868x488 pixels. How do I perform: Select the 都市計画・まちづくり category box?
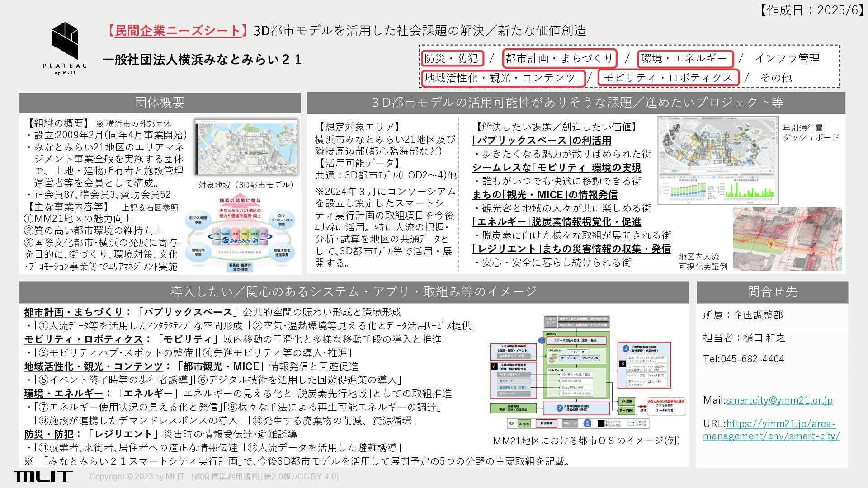tap(559, 58)
